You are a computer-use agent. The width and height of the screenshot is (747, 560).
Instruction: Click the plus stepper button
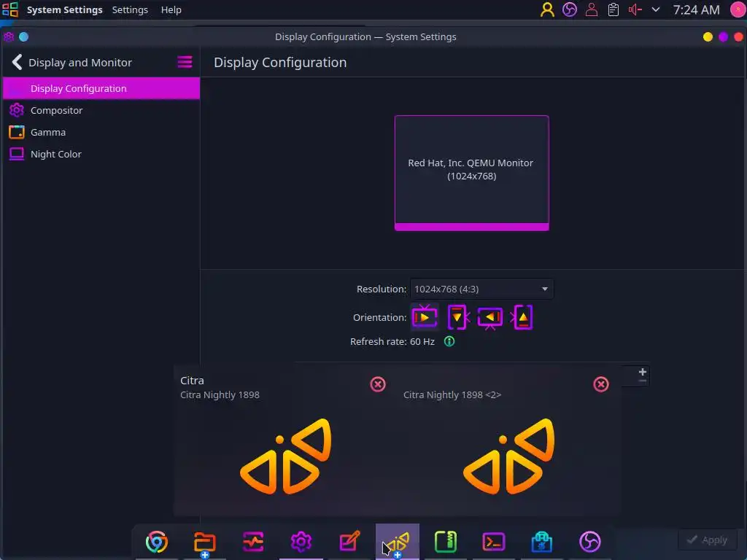coord(642,372)
